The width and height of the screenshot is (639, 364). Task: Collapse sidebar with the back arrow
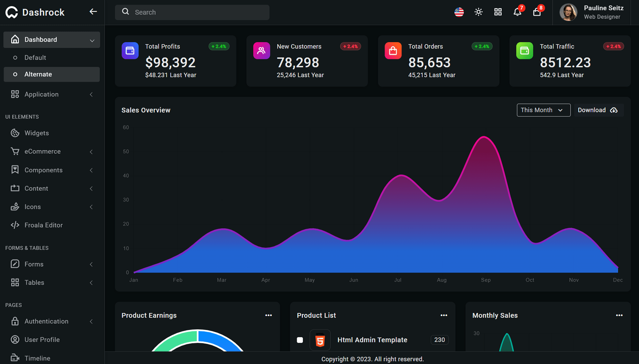93,12
